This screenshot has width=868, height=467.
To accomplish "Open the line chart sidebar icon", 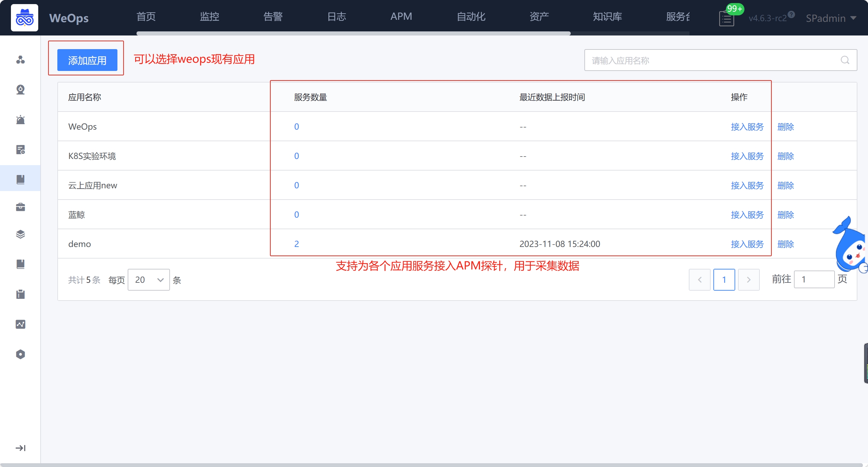I will pos(20,324).
